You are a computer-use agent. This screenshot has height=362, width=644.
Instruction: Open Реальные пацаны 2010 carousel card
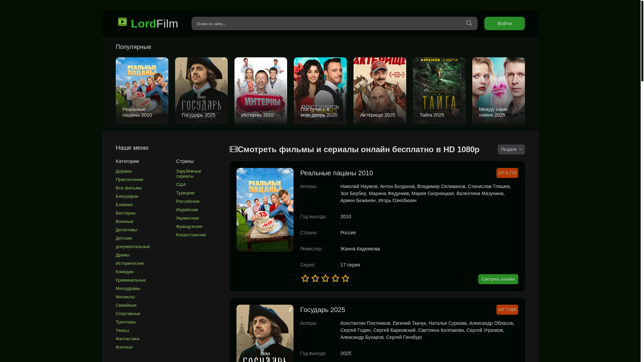point(142,91)
